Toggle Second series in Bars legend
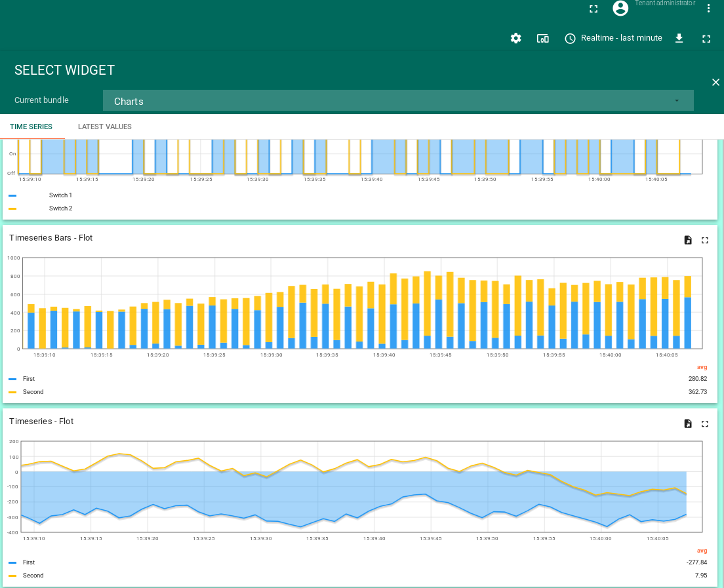724x588 pixels. (x=33, y=392)
